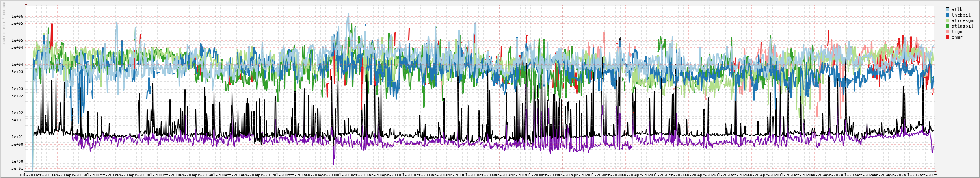Screen dimensions: 980x178
Task: Click the red arrowhead atop the y-axis
Action: click(x=26, y=4)
